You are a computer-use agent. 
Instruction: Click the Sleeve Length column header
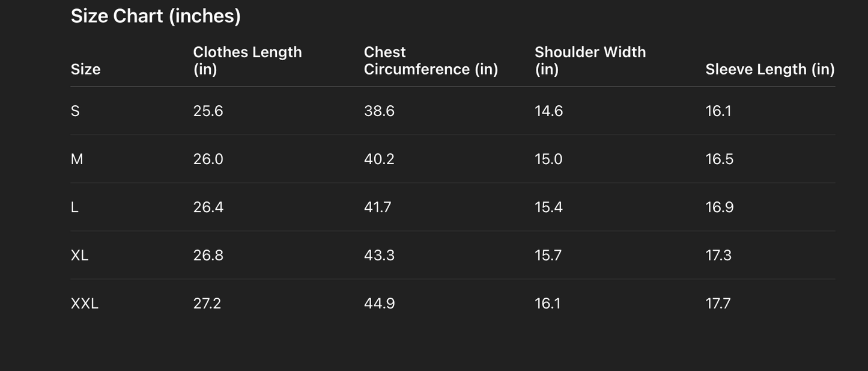769,69
